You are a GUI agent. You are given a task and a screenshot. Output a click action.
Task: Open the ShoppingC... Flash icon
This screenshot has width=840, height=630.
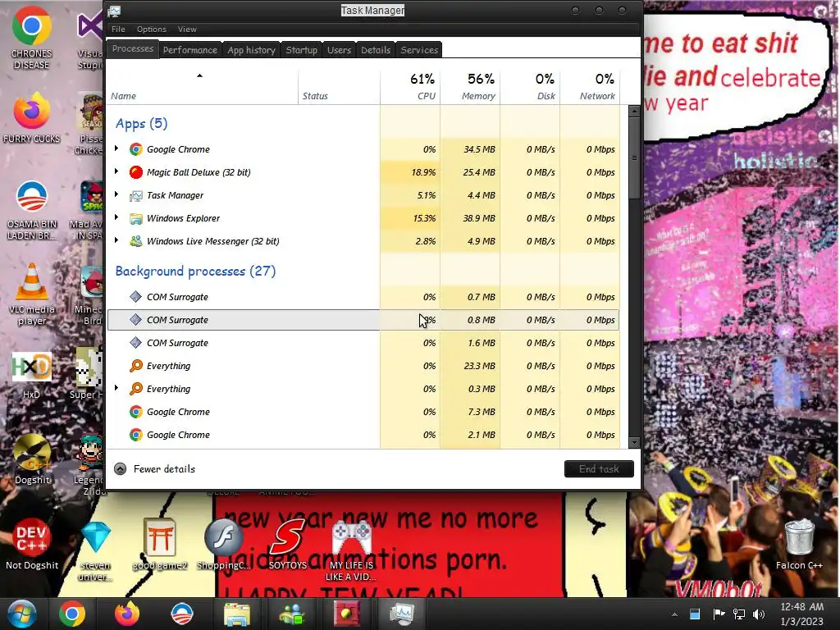223,545
